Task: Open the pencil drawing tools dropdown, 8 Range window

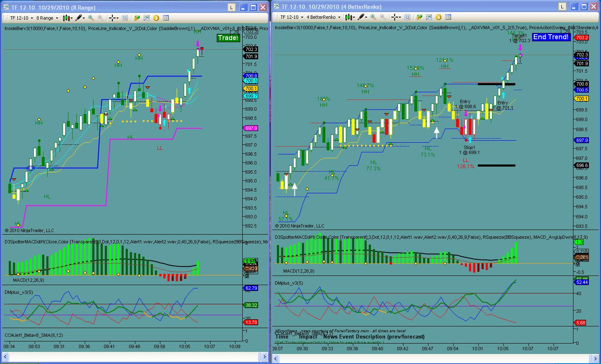Action: (80, 18)
